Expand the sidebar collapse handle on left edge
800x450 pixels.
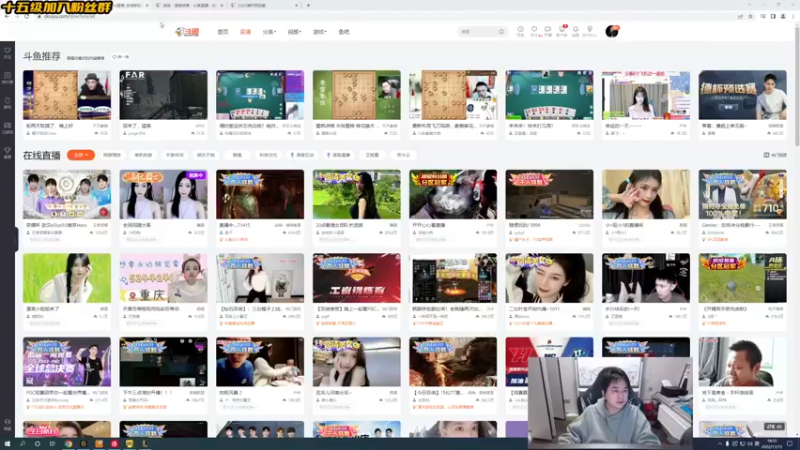16,239
